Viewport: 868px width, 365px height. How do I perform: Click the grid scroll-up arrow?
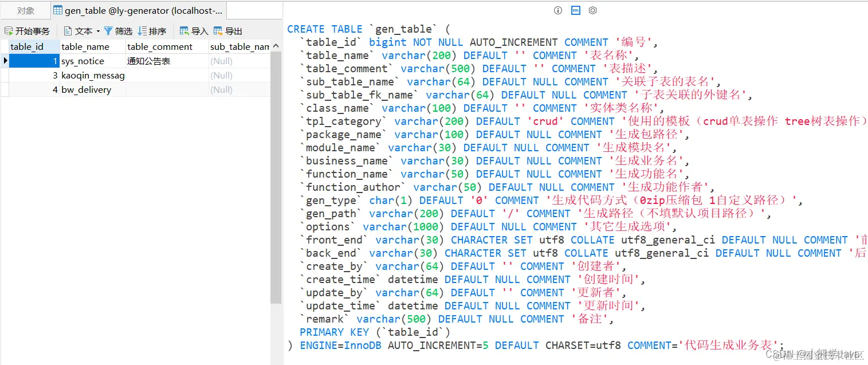click(276, 45)
